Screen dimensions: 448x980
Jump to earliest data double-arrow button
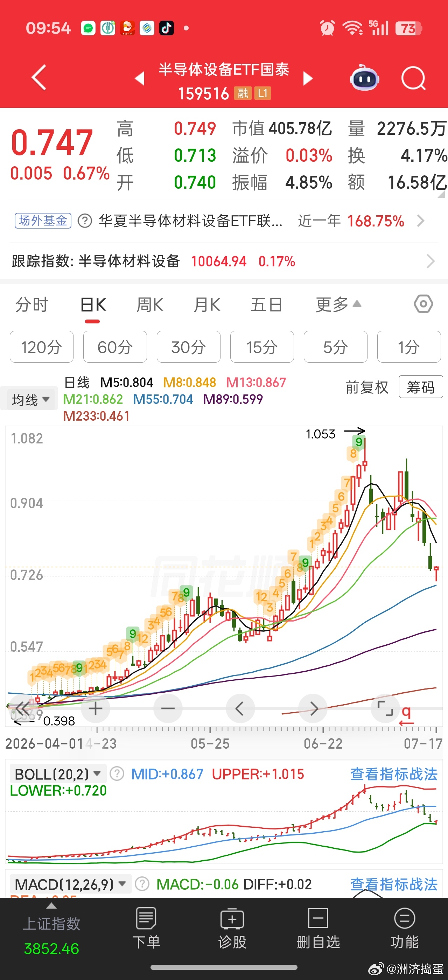click(x=22, y=708)
